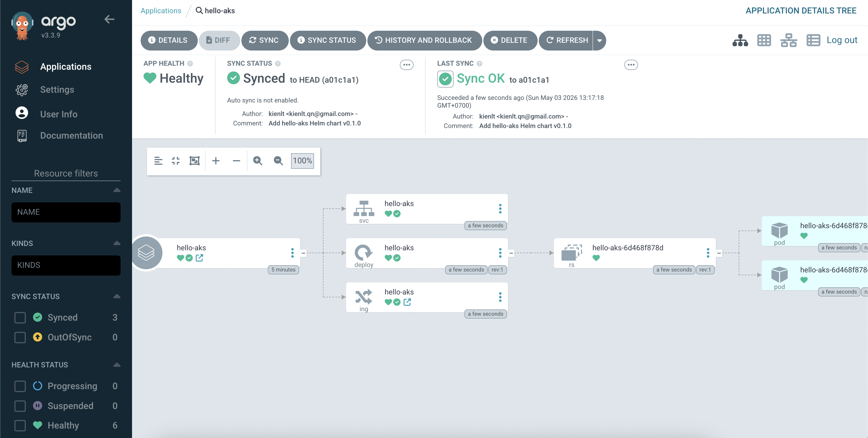Focus the KINDS filter input field
868x438 pixels.
(66, 265)
